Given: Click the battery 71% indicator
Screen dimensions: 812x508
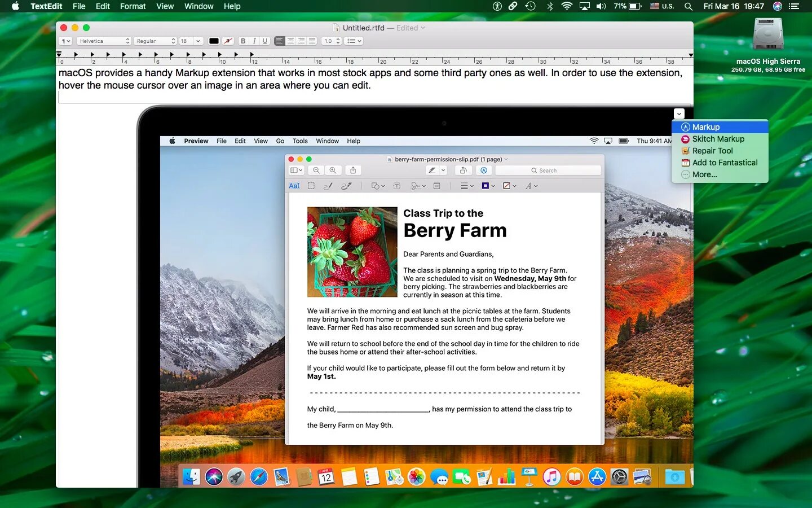Looking at the screenshot, I should click(628, 6).
